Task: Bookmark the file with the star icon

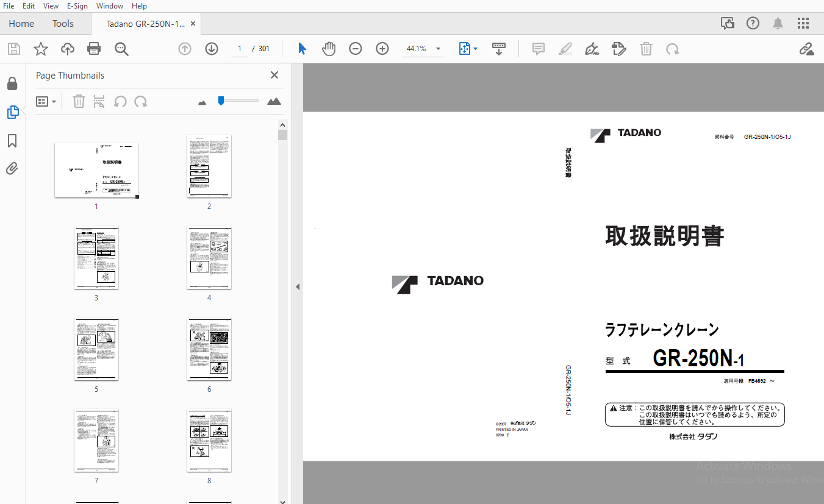Action: 40,49
